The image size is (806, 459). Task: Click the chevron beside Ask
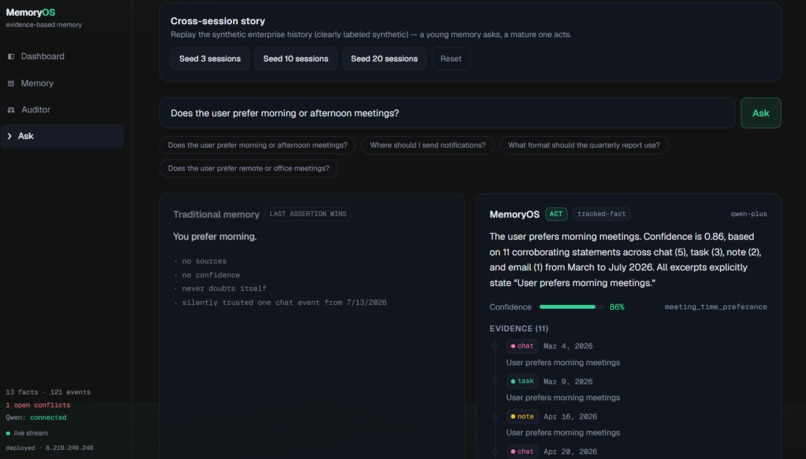pyautogui.click(x=9, y=136)
